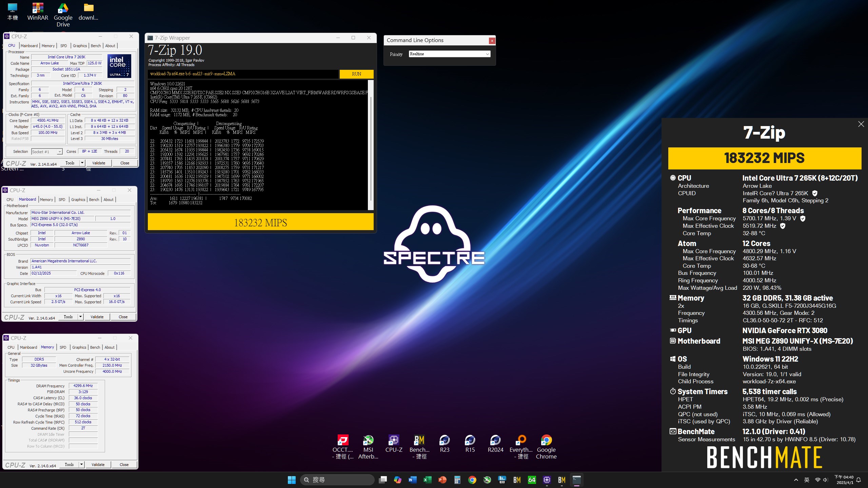Click BenchMate taskbar icon next to AIDA64
This screenshot has width=868, height=488.
[517, 480]
